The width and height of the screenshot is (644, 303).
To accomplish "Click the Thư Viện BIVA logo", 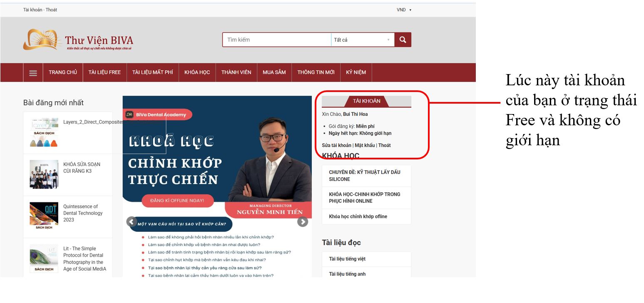I will (x=78, y=40).
